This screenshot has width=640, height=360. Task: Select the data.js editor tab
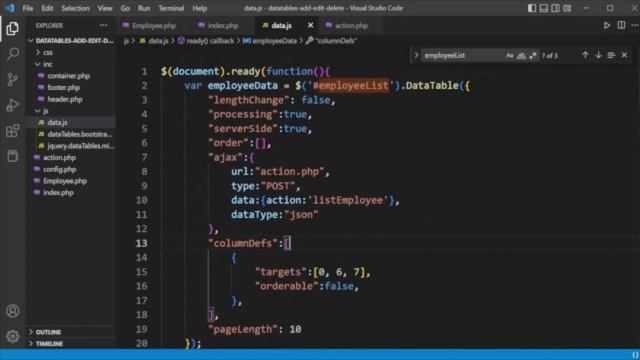click(282, 25)
